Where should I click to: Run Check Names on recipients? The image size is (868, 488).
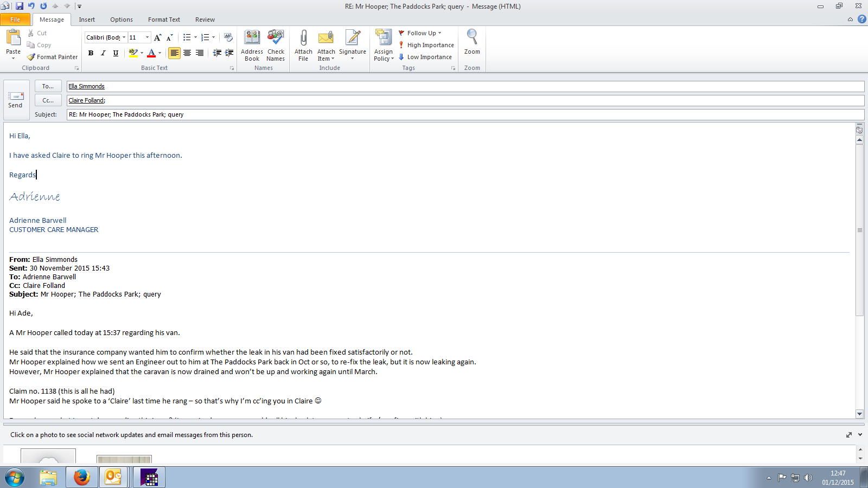276,46
